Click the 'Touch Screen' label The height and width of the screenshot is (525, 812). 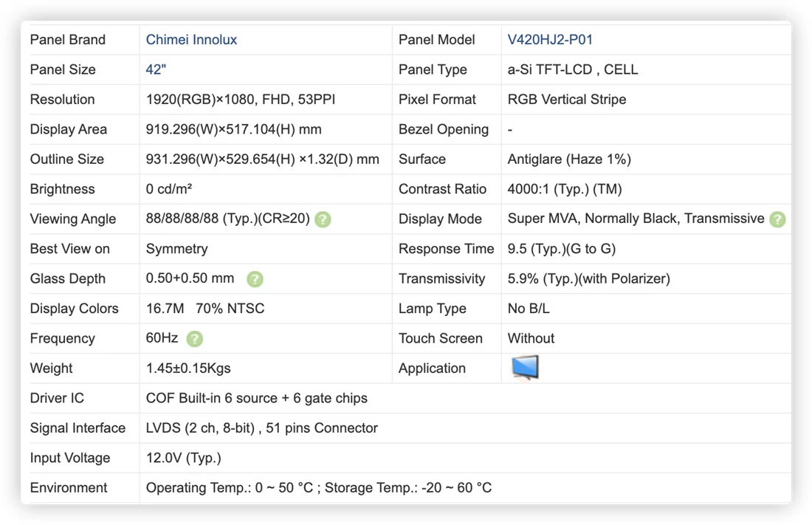[x=440, y=338]
